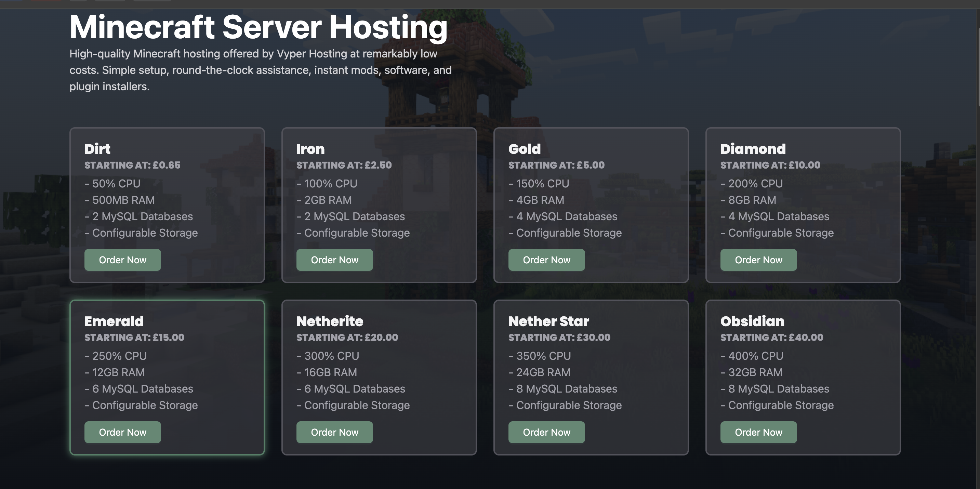
Task: Click Order Now for the Iron plan
Action: click(x=334, y=260)
